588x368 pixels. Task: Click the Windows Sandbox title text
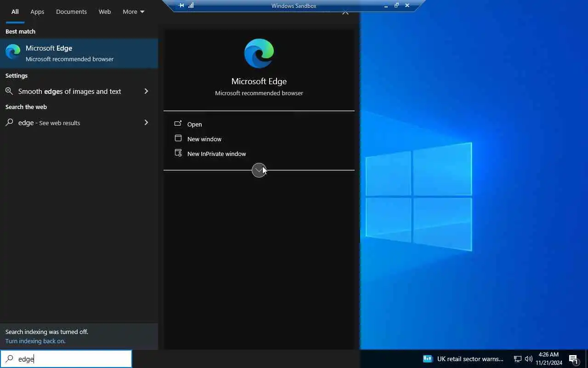pyautogui.click(x=294, y=6)
